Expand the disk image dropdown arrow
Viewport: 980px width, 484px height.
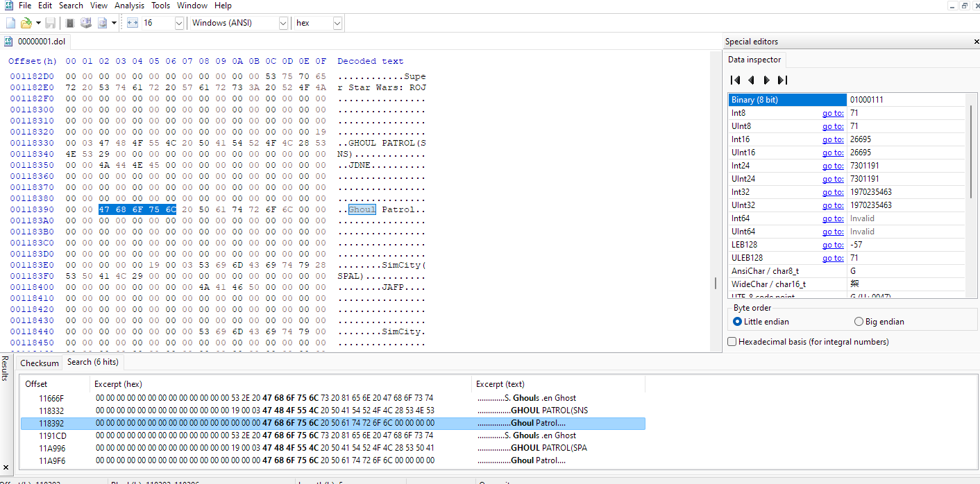click(114, 23)
